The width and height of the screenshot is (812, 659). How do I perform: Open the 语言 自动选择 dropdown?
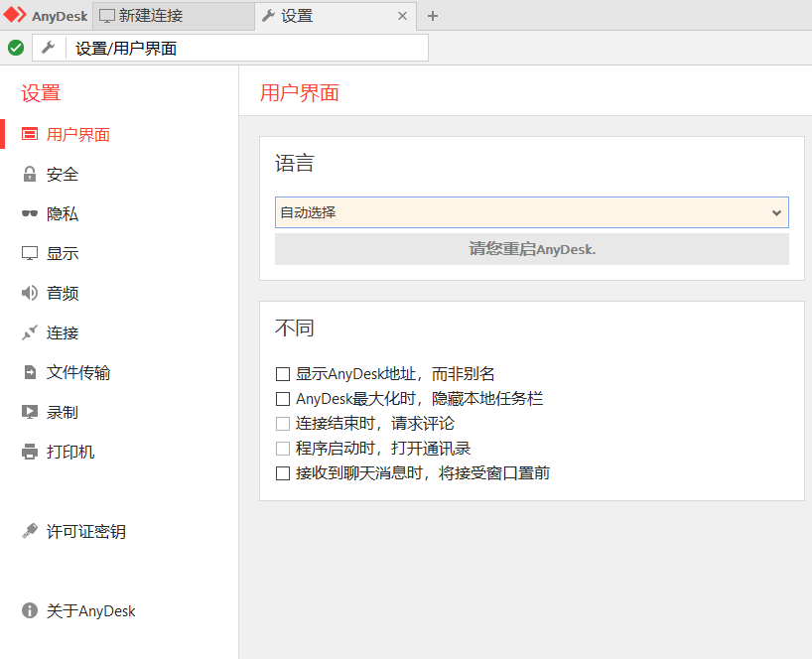[532, 212]
